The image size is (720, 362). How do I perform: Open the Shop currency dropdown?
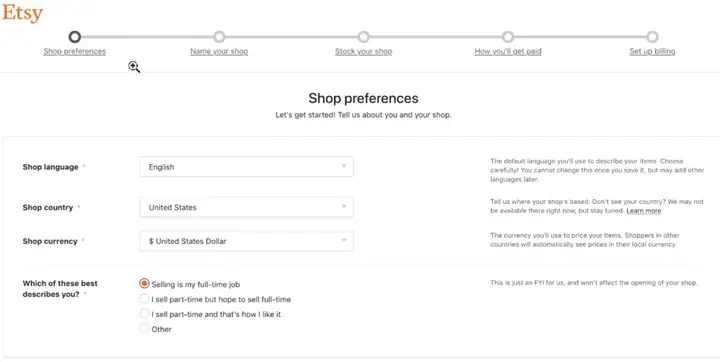pyautogui.click(x=246, y=241)
